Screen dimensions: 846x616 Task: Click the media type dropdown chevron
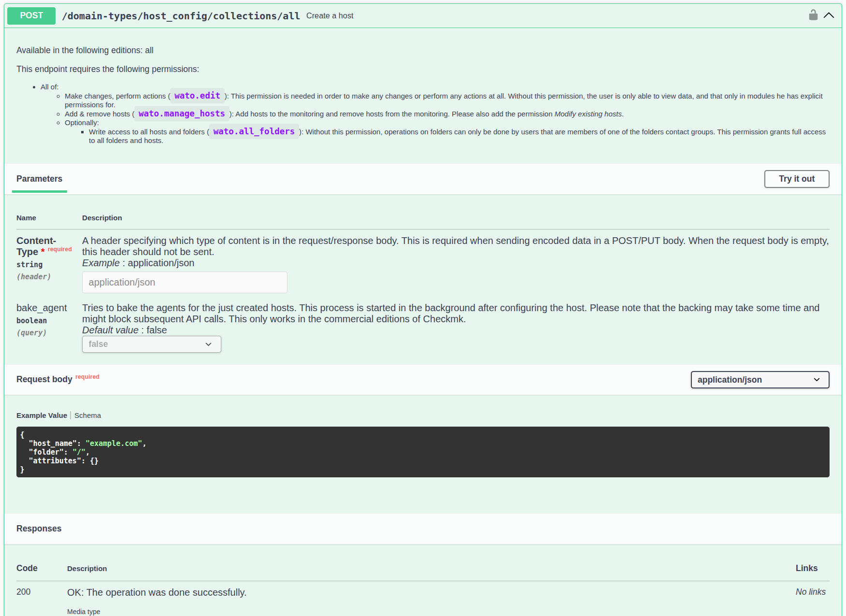pyautogui.click(x=817, y=380)
